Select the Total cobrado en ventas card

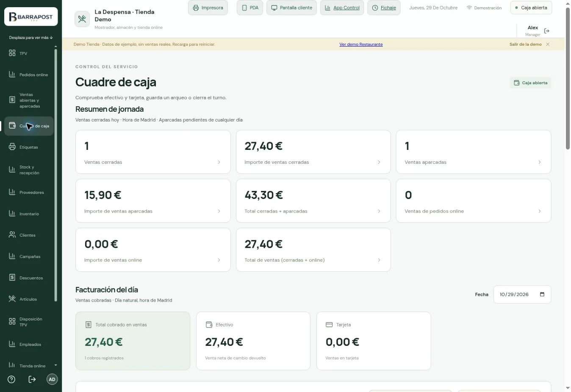133,341
